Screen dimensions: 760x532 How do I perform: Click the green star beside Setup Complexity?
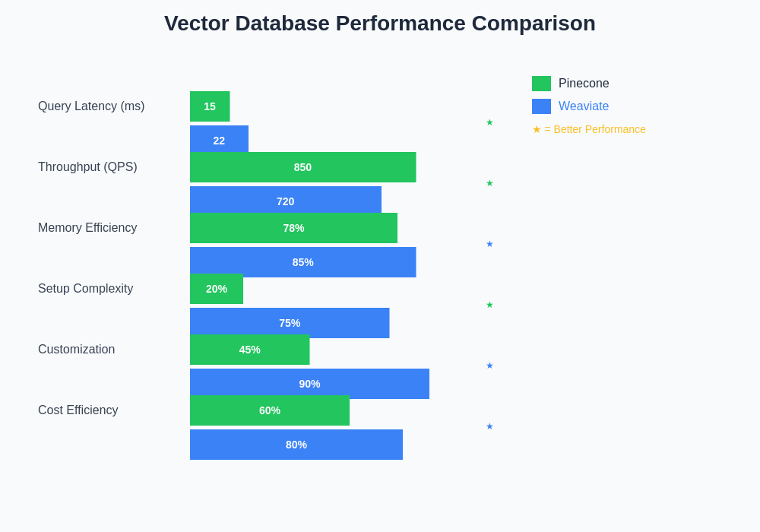tap(489, 305)
